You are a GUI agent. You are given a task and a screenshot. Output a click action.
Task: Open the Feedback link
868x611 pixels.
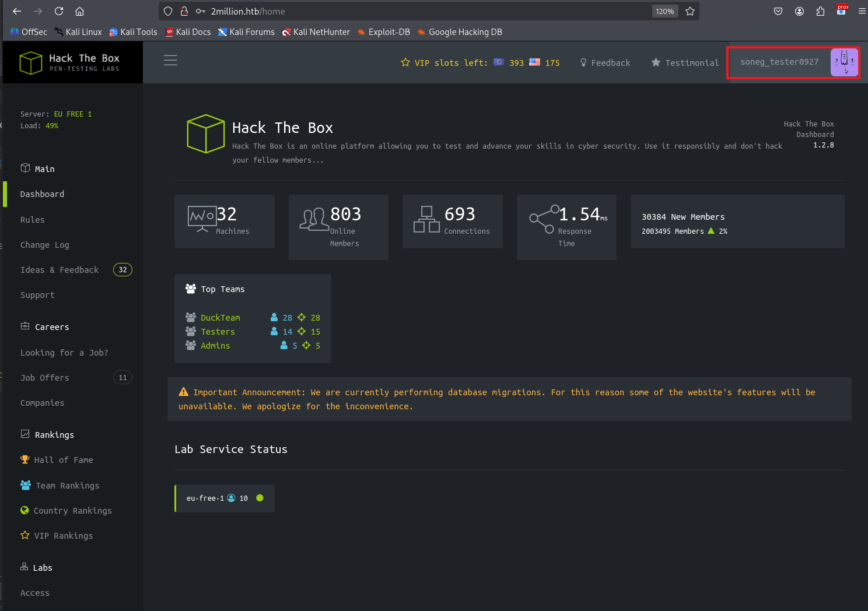point(605,63)
